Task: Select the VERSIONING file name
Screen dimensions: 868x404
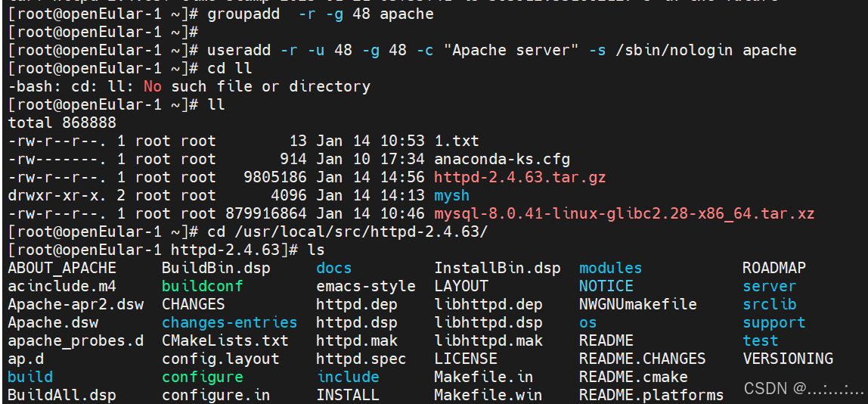Action: (788, 359)
